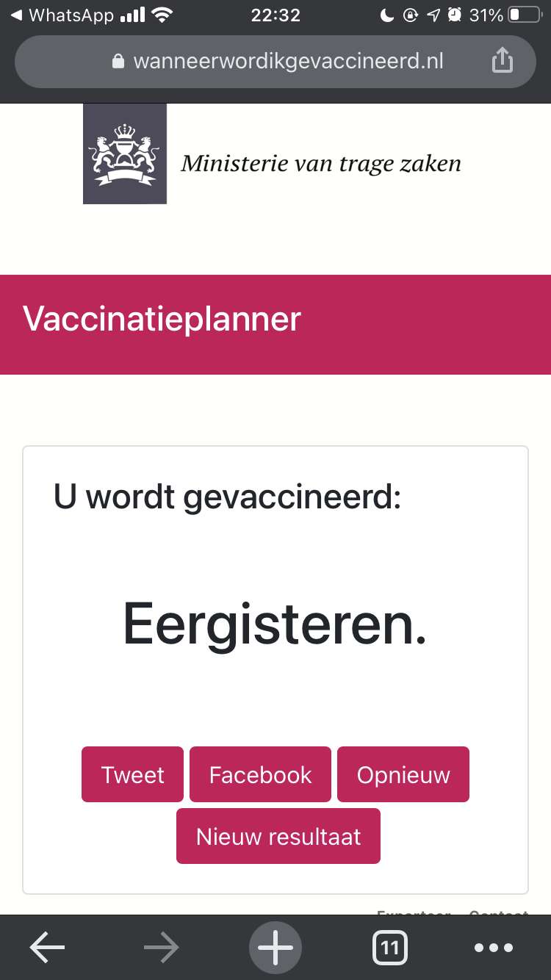
Task: Click the Opnieuw button
Action: coord(403,774)
